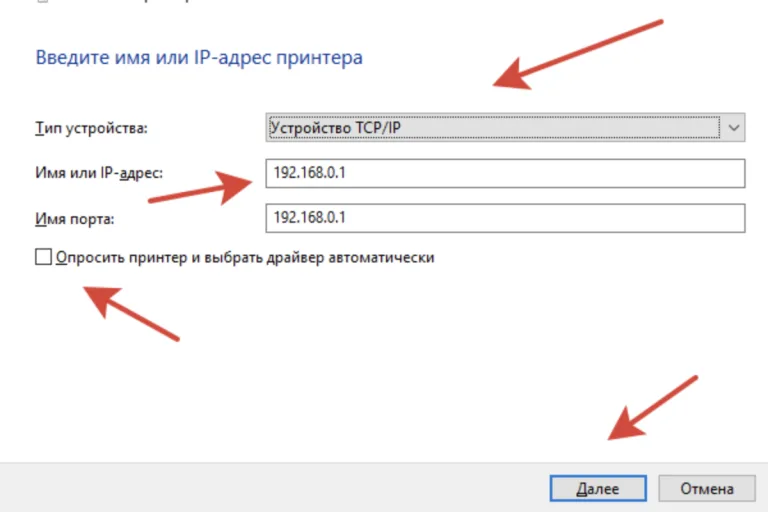Click the 192.168.0.1 text in the port name box
768x512 pixels.
[310, 217]
